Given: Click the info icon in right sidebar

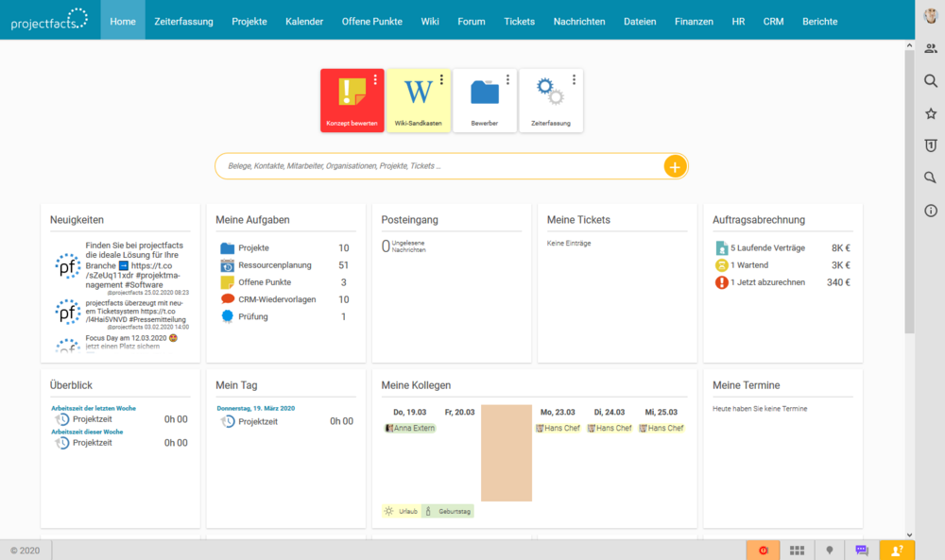Looking at the screenshot, I should point(931,211).
